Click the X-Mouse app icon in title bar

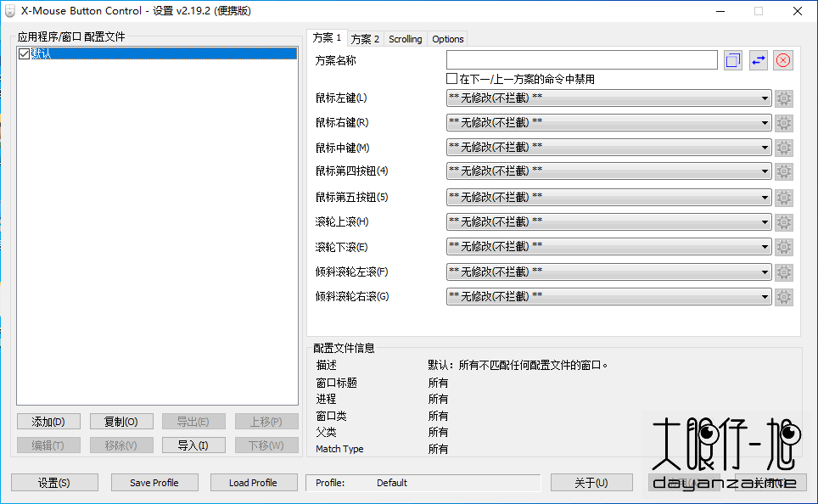click(x=10, y=11)
